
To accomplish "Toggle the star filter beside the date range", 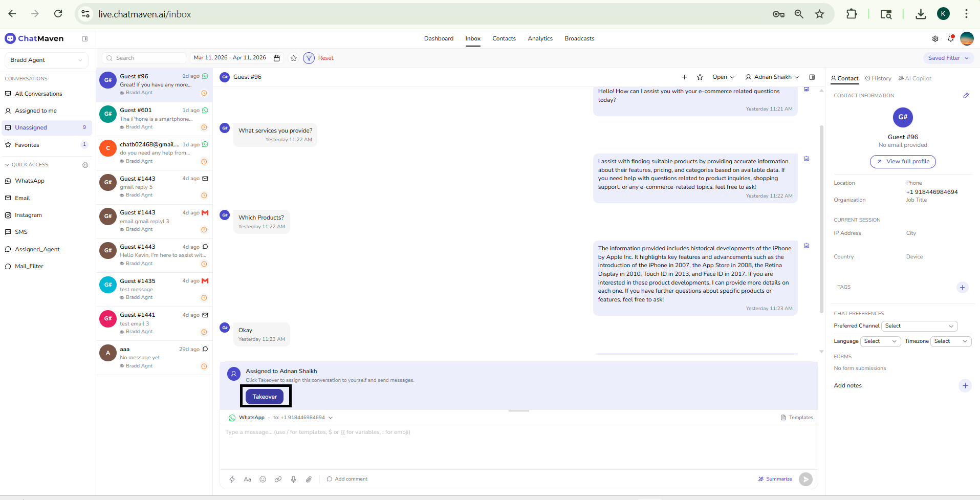I will [293, 58].
